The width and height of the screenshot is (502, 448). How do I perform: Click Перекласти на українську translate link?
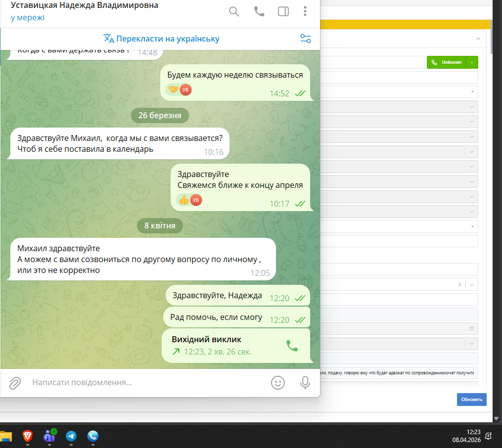click(161, 39)
